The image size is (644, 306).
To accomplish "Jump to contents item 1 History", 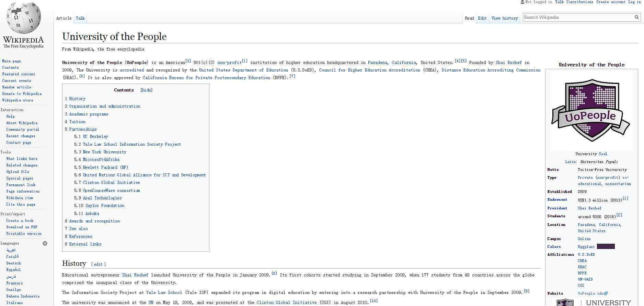I will (x=75, y=99).
